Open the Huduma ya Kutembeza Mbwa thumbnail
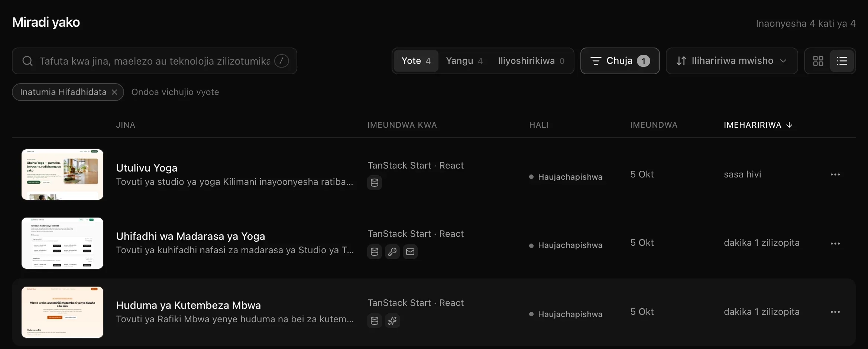The height and width of the screenshot is (349, 868). (x=62, y=312)
